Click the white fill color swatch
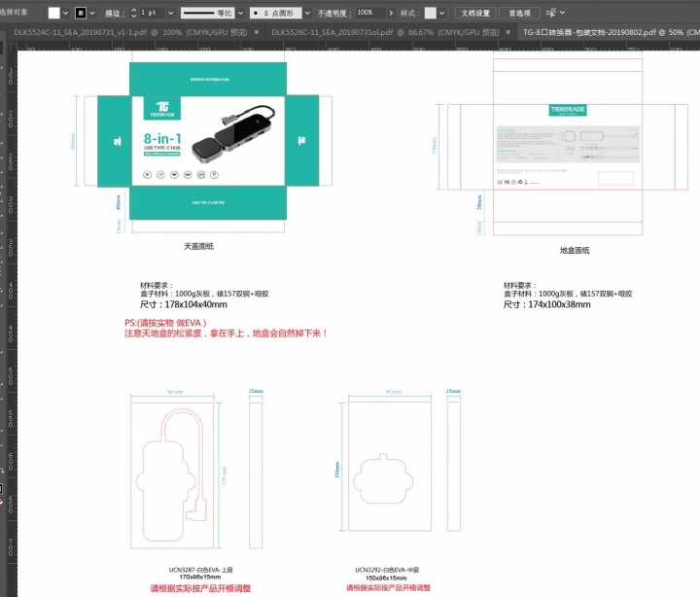This screenshot has height=597, width=700. [54, 13]
